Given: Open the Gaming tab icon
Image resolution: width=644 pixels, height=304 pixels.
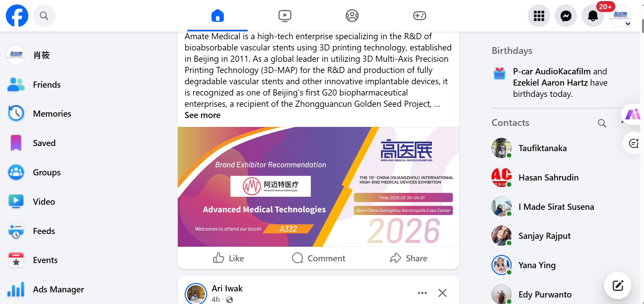Looking at the screenshot, I should (x=419, y=16).
